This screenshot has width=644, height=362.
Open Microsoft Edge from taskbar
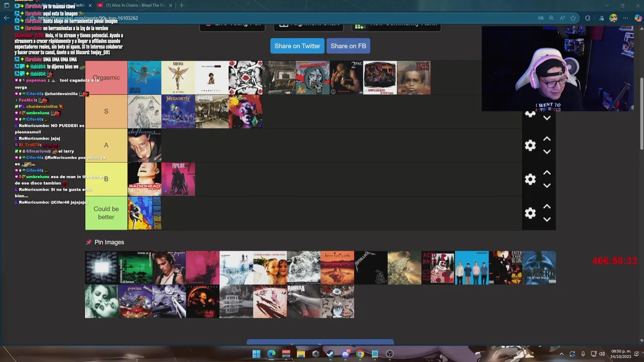(271, 354)
